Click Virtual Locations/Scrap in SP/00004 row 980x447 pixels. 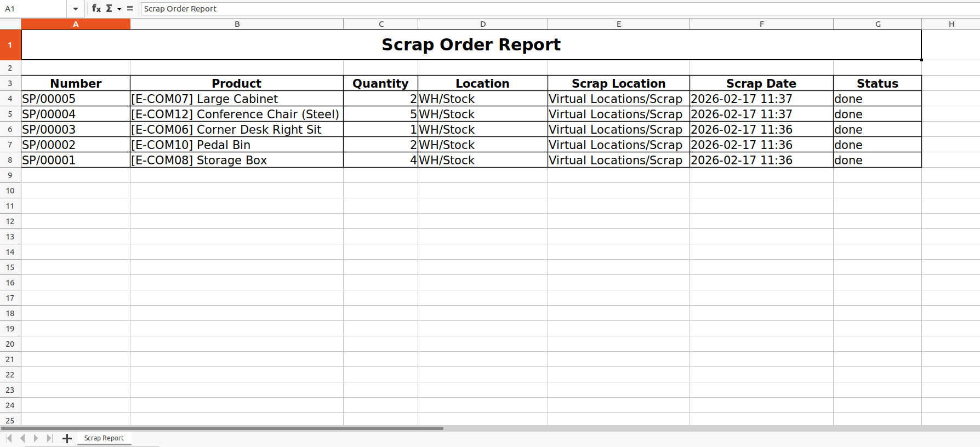pyautogui.click(x=619, y=114)
